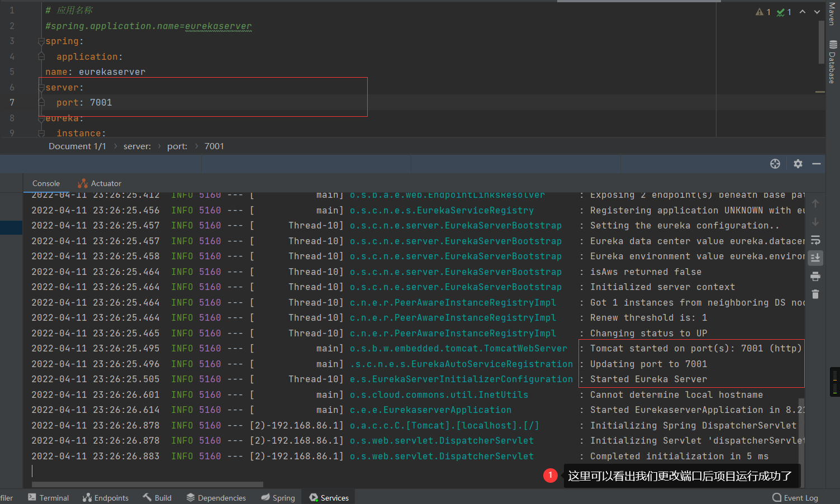
Task: Hide the Services panel with minimize dash
Action: click(x=817, y=164)
